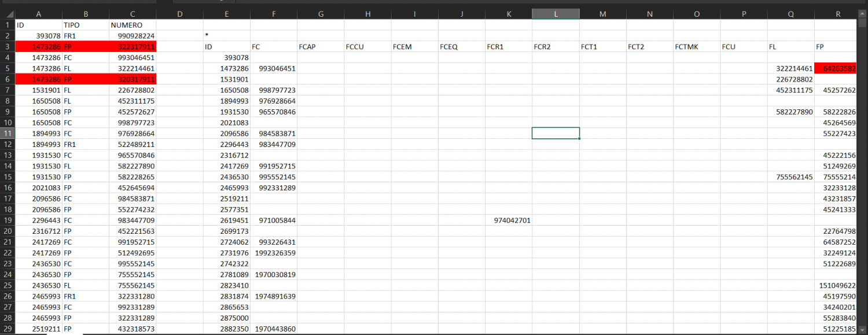Click the vertical scrollbar thumb
Image resolution: width=868 pixels, height=335 pixels.
click(x=862, y=23)
